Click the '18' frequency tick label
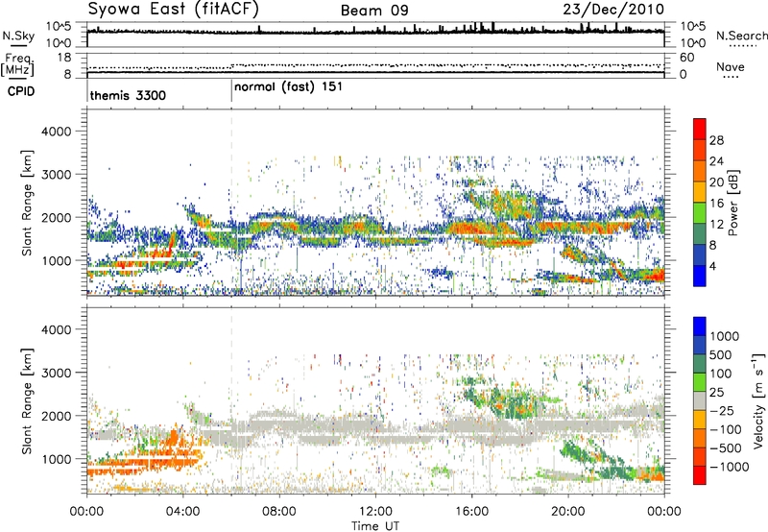 (64, 58)
